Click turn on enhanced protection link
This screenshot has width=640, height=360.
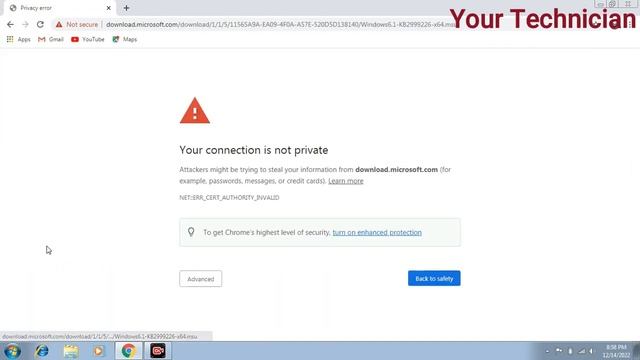click(x=377, y=232)
